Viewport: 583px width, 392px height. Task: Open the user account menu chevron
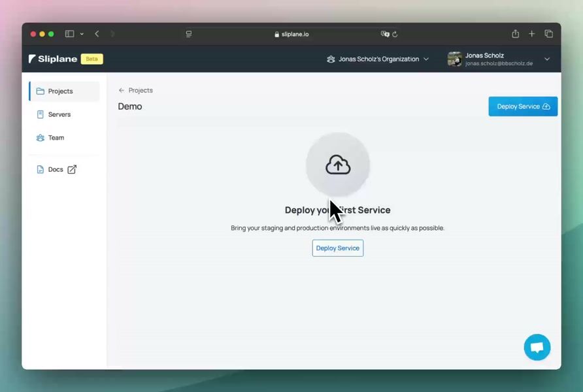547,59
